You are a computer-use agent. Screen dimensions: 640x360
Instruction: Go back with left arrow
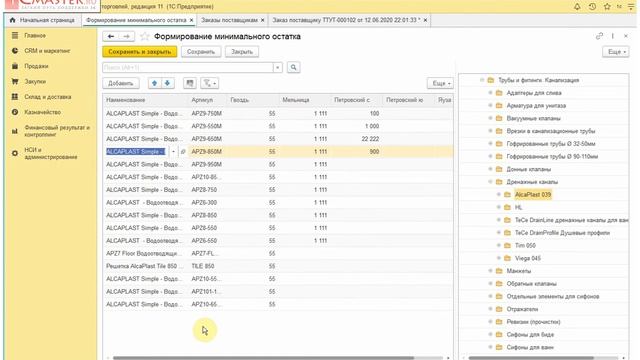click(111, 36)
